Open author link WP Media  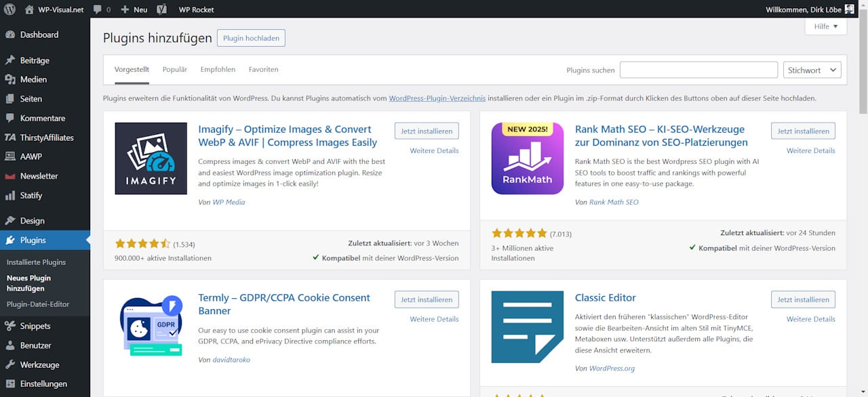[x=229, y=202]
